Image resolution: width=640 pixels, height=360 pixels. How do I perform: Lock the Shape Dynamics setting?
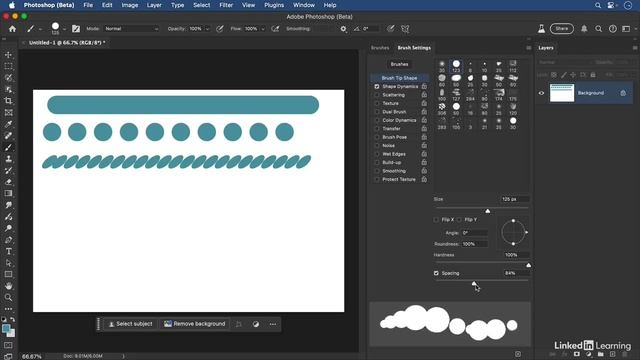click(424, 87)
